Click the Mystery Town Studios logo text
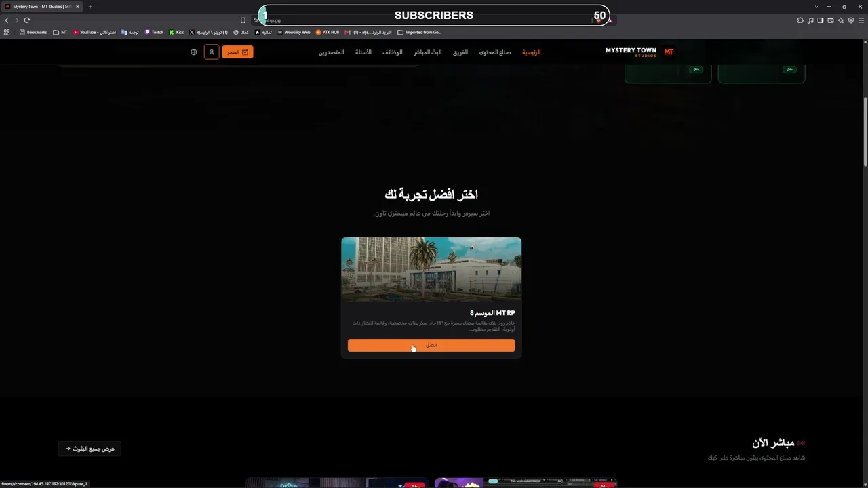The width and height of the screenshot is (868, 488). pyautogui.click(x=631, y=52)
